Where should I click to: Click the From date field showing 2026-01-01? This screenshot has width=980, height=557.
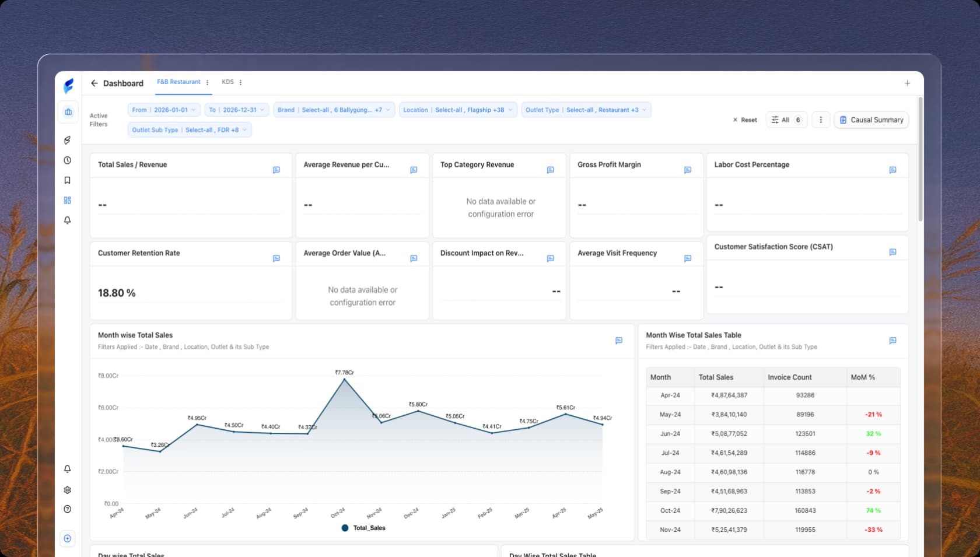(164, 110)
